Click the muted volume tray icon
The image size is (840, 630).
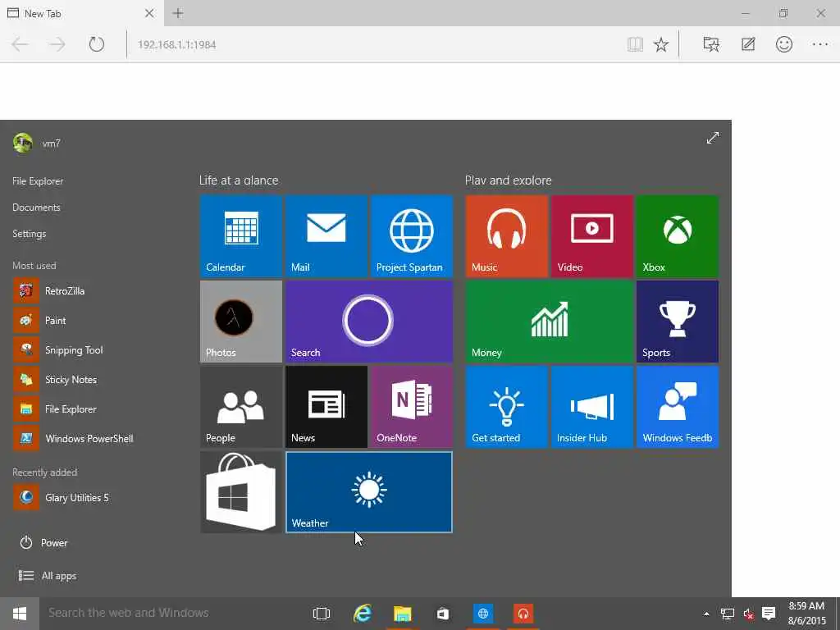(x=748, y=614)
